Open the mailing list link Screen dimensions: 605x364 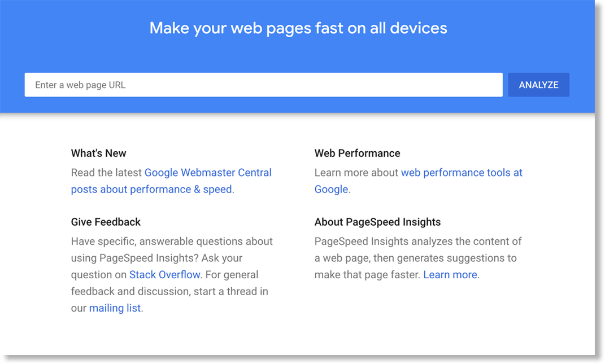[x=115, y=308]
